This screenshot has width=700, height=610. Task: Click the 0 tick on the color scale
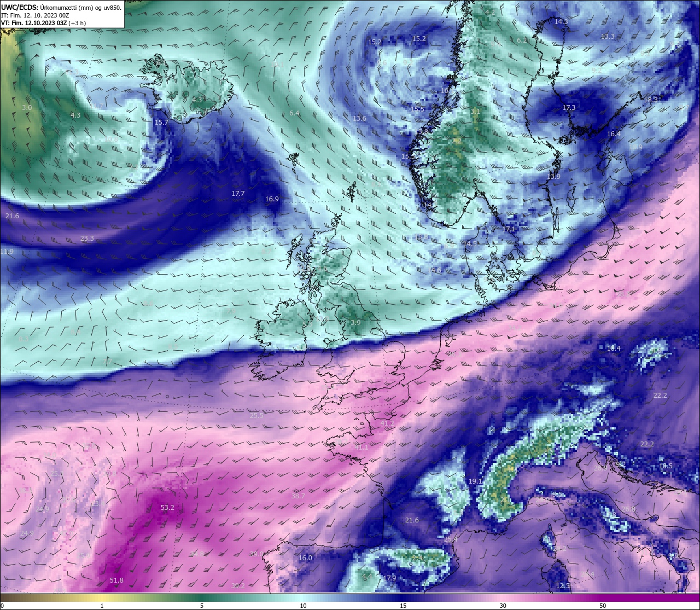click(x=2, y=606)
